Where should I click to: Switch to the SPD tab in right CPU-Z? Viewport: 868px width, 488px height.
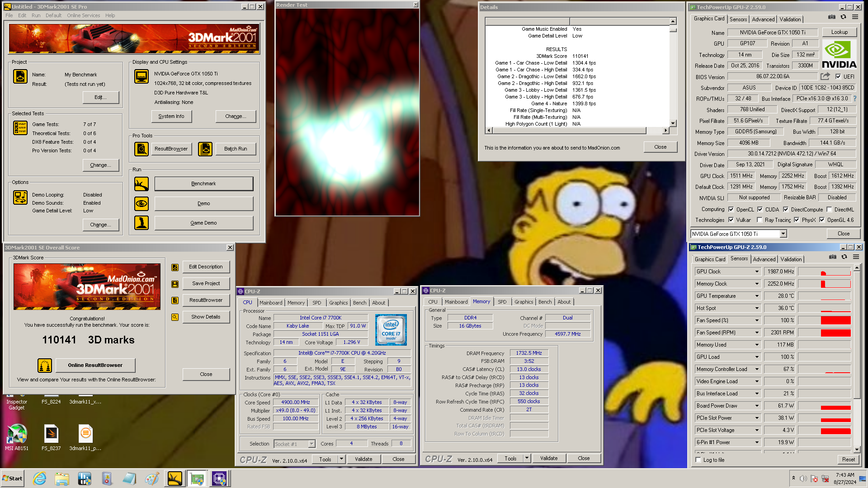(502, 302)
